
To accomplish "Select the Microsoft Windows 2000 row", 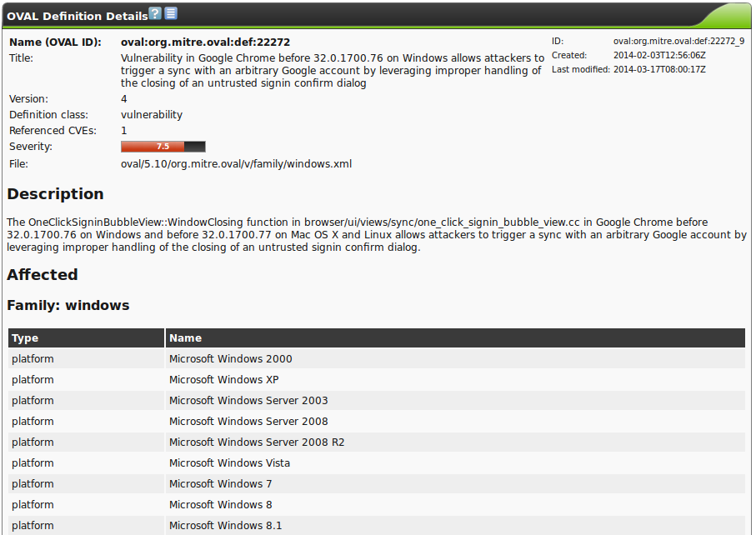I will [x=377, y=358].
